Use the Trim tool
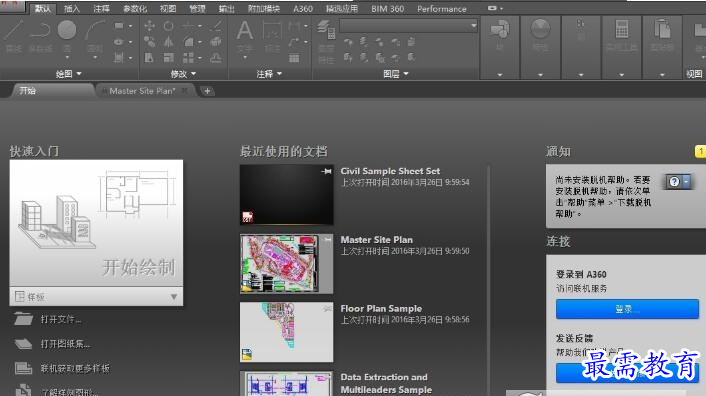 [188, 26]
